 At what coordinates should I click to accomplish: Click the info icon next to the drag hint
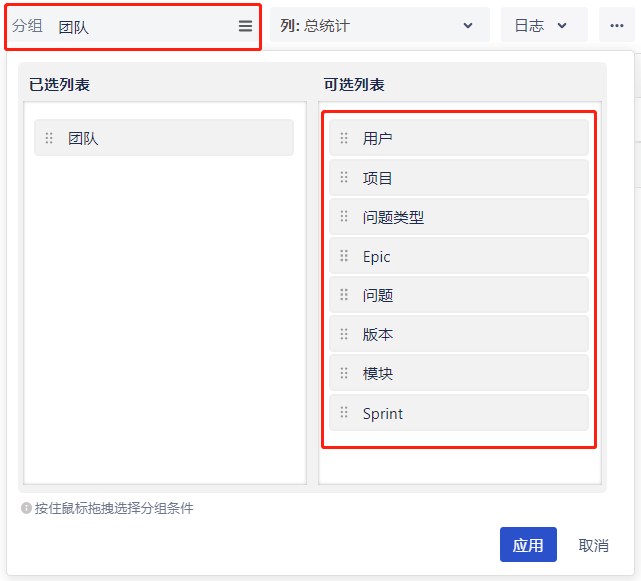click(x=27, y=508)
